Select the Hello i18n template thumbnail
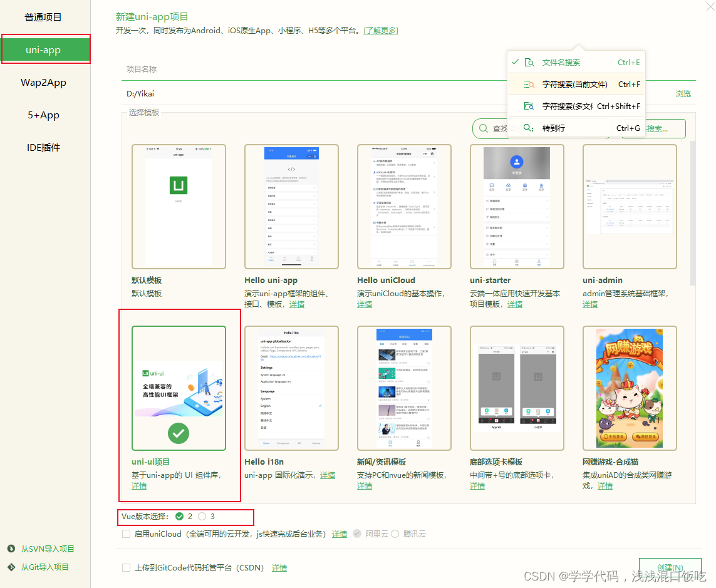Screen dimensions: 716x588 291,388
